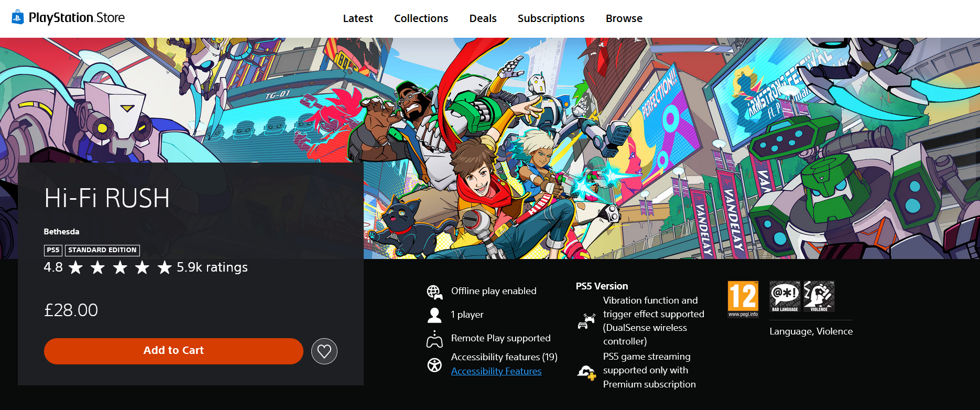This screenshot has width=980, height=410.
Task: Click the offline play globe icon
Action: [x=434, y=292]
